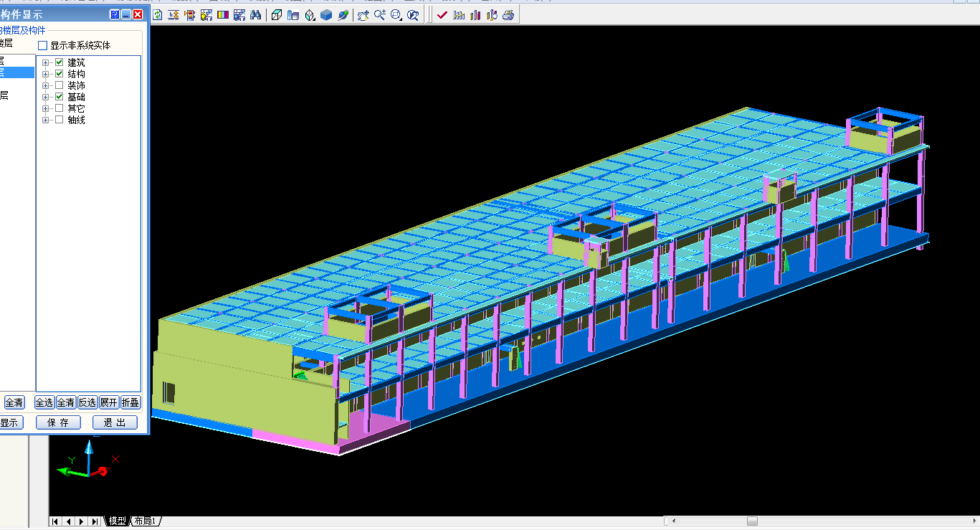Image resolution: width=980 pixels, height=530 pixels.
Task: Click the horizontal scrollbar thumb at bottom
Action: (x=752, y=521)
